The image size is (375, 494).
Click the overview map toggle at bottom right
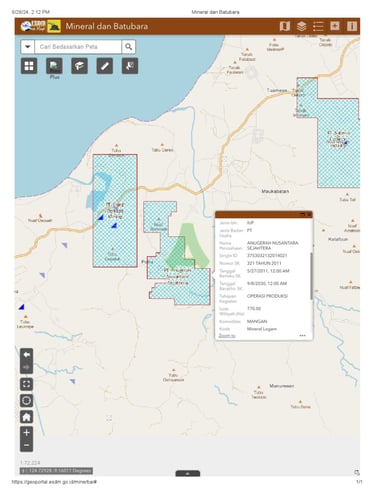(x=356, y=472)
